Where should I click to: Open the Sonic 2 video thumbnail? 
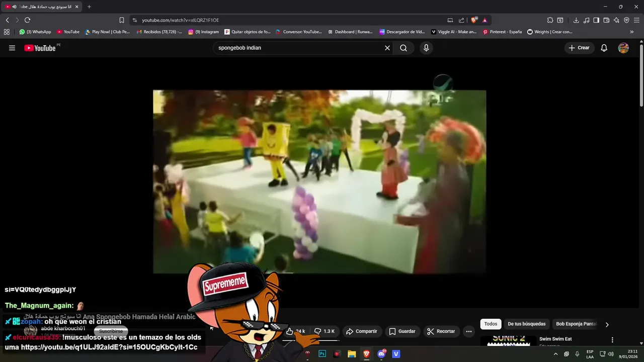point(508,341)
